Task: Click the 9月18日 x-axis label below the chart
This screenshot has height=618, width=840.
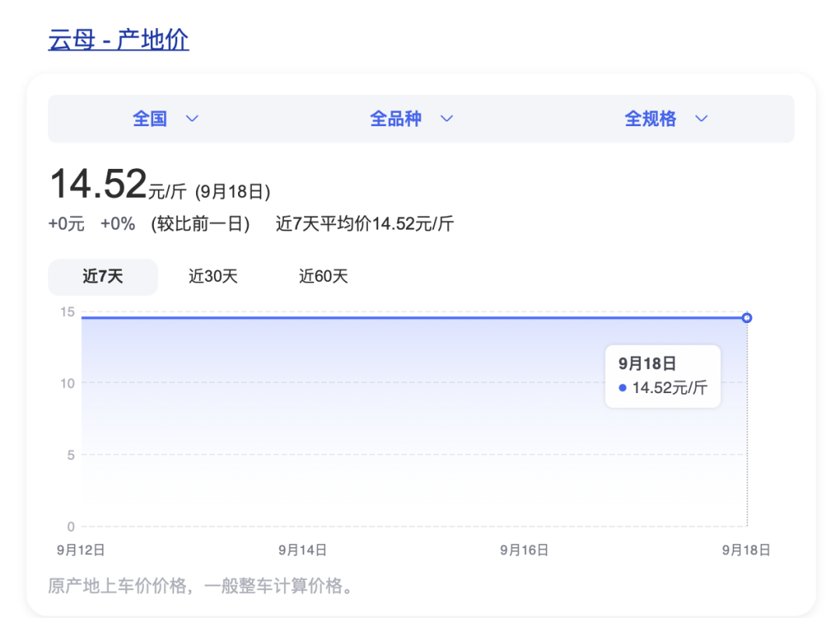Action: point(746,550)
